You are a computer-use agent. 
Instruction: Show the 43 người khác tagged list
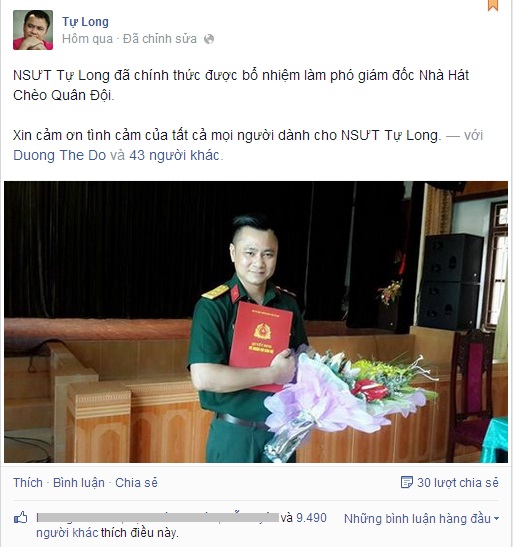coord(174,155)
